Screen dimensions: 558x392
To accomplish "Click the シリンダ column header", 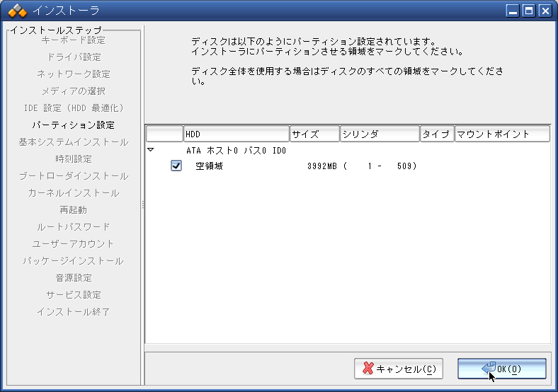I will tap(380, 134).
